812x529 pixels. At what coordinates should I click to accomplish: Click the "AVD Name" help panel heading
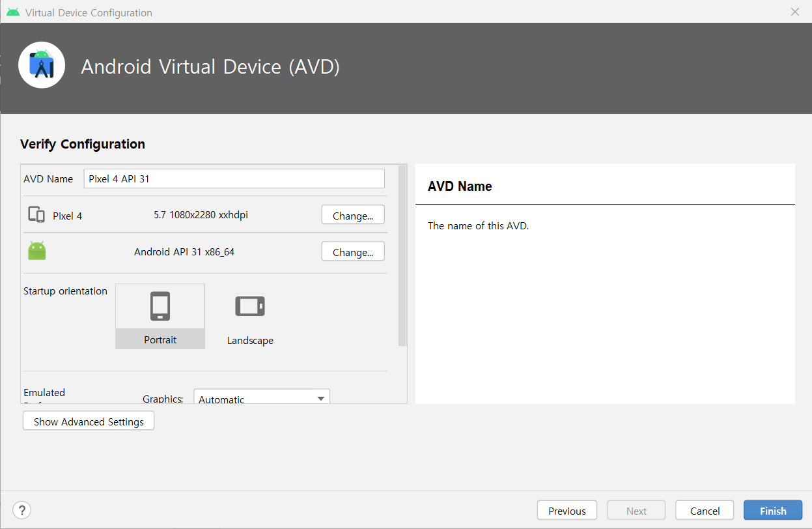click(x=460, y=186)
